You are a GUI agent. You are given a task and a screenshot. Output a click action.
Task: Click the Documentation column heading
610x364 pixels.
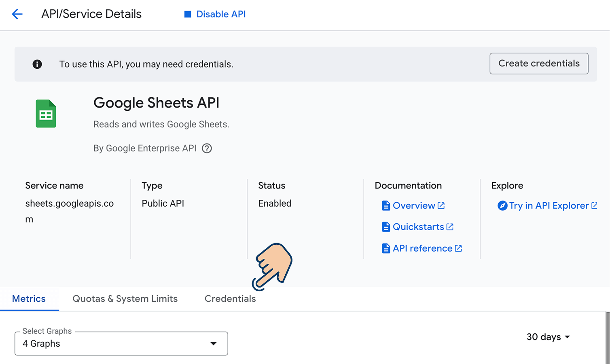click(x=408, y=186)
